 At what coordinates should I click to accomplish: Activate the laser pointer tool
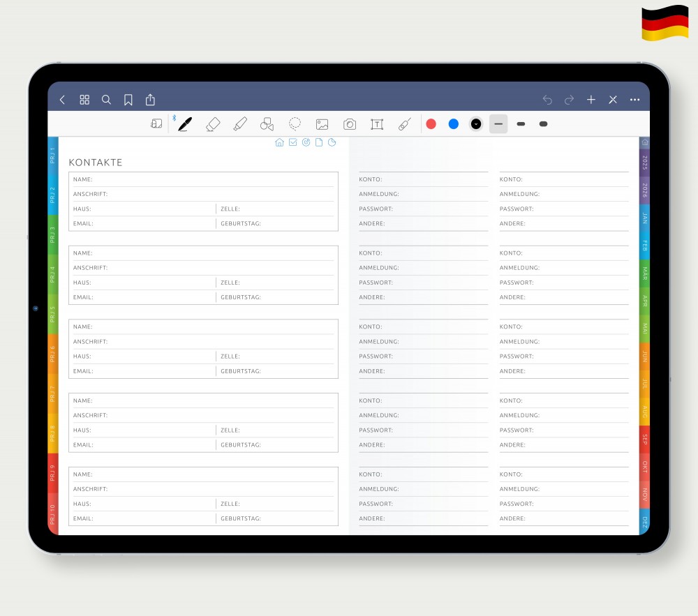tap(405, 124)
